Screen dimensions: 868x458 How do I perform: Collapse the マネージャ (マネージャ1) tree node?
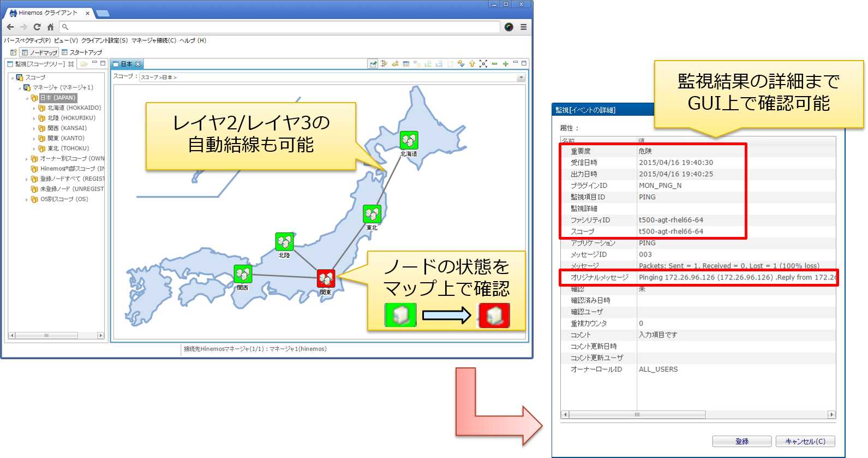click(20, 87)
